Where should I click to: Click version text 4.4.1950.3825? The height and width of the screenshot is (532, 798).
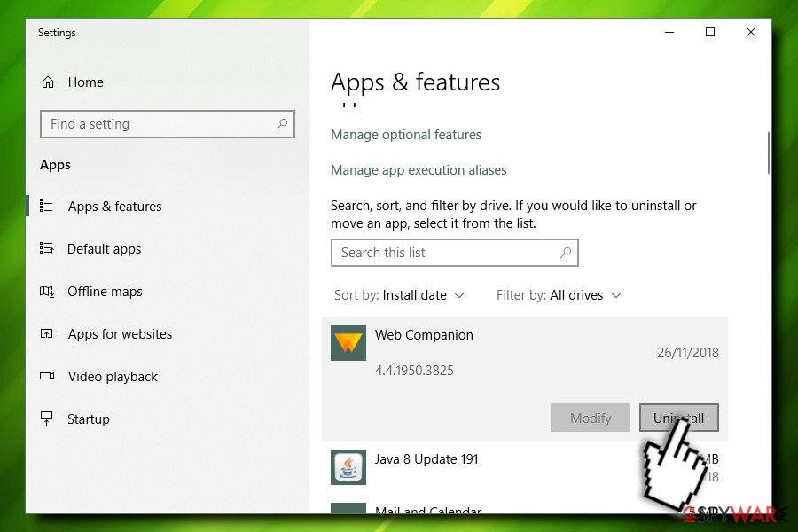pos(414,370)
